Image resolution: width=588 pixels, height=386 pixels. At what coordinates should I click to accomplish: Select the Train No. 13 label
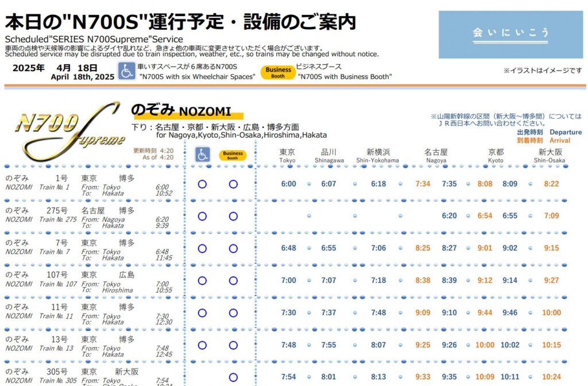tap(56, 348)
